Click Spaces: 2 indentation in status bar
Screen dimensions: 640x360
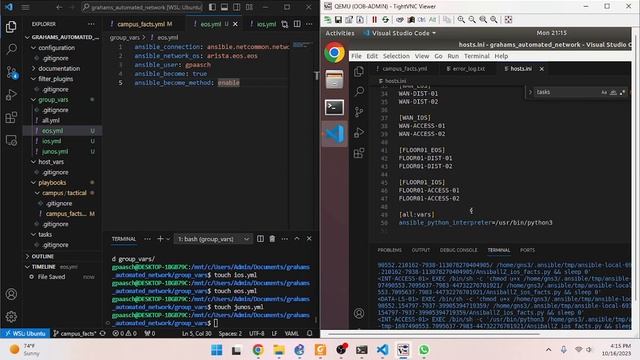tap(230, 333)
